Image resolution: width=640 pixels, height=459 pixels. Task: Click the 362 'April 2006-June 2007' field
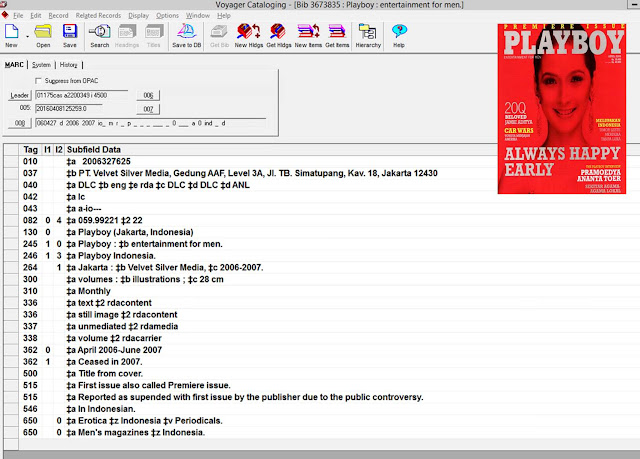114,350
